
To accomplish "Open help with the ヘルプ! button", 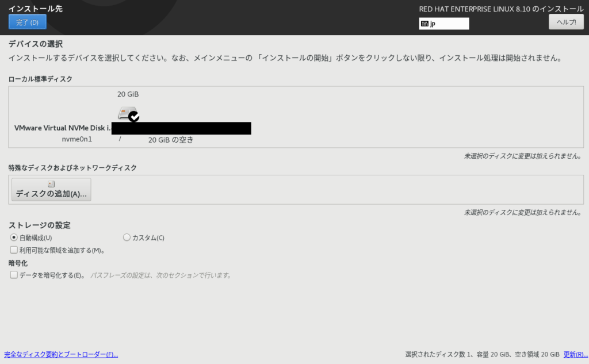I will click(x=566, y=22).
